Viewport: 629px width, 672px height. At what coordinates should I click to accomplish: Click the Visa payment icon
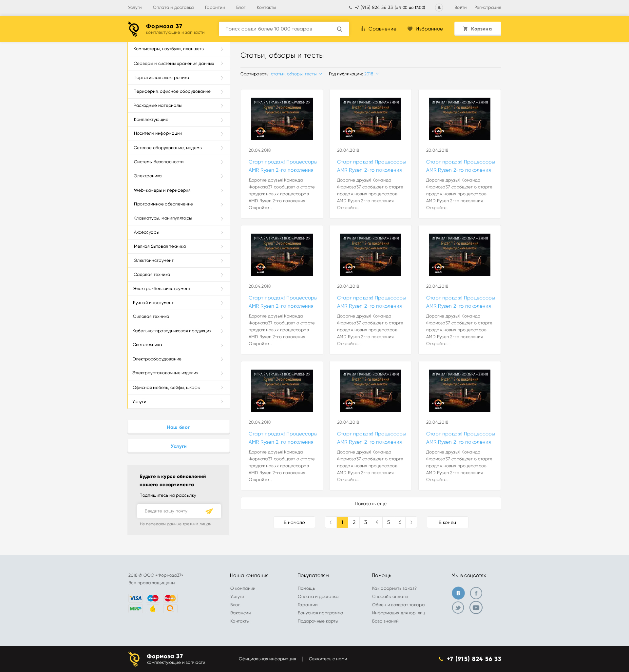tap(136, 598)
